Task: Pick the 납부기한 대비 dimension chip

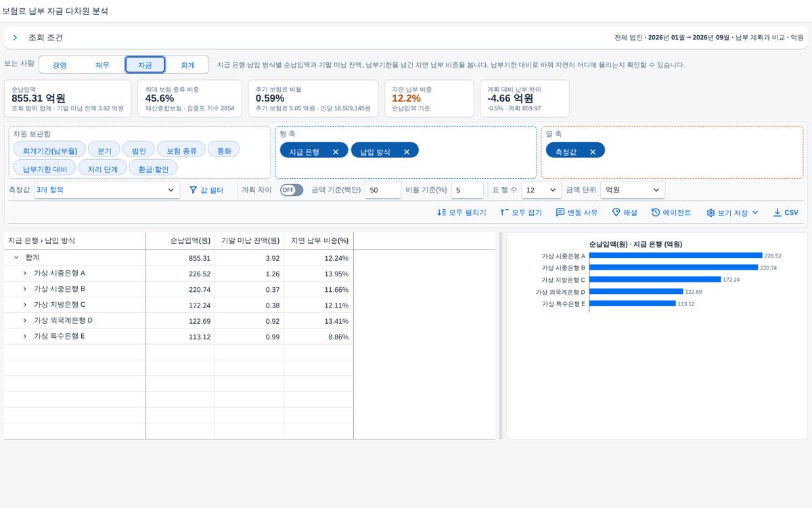Action: tap(45, 168)
